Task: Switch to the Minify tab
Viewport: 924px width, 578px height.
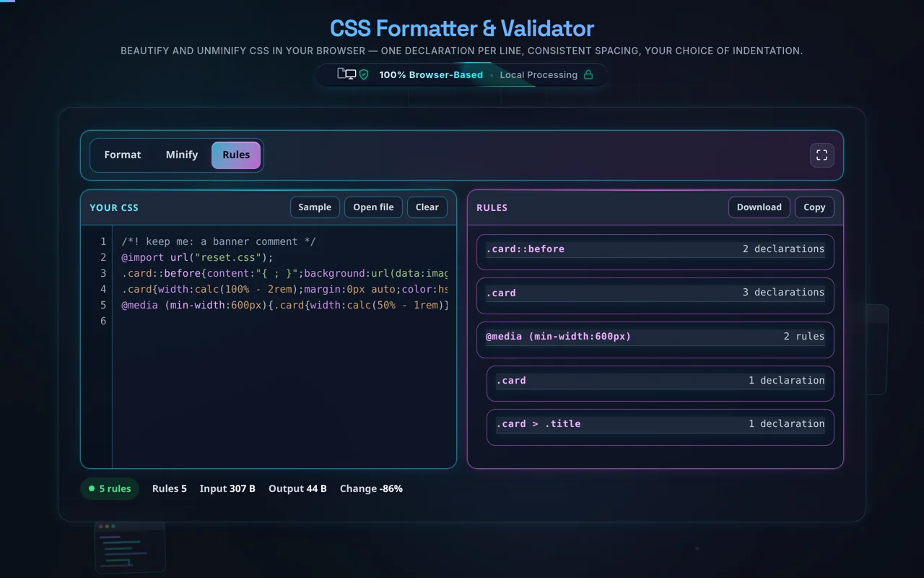Action: (x=182, y=155)
